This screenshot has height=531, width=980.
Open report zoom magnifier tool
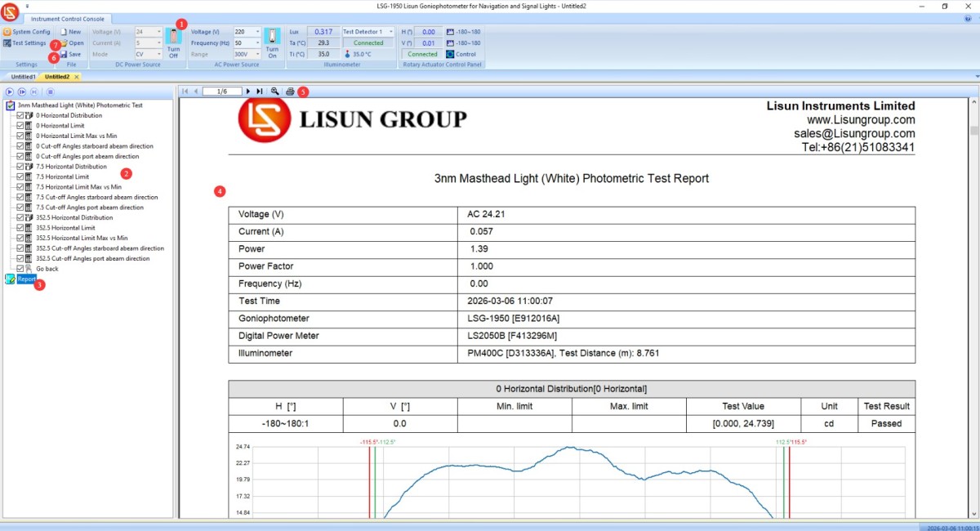(275, 91)
